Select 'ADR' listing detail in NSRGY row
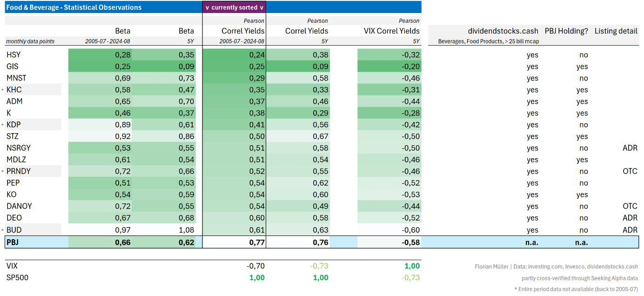 [630, 148]
